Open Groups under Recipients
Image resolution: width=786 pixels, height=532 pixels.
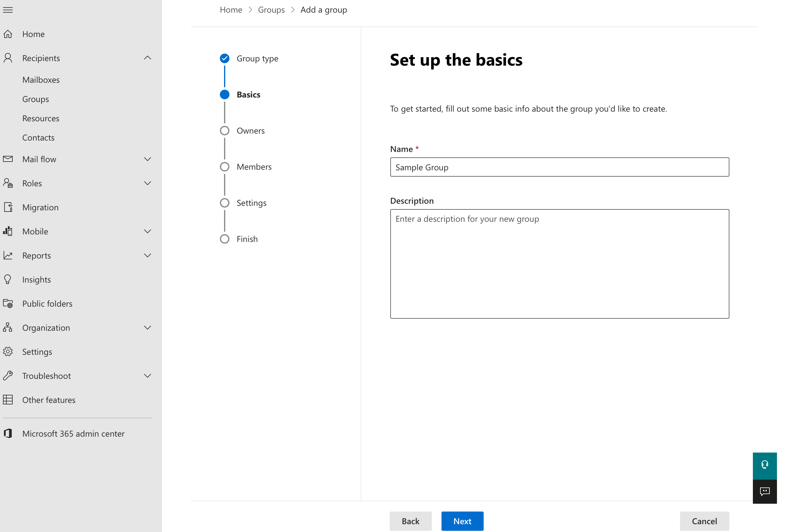[36, 99]
